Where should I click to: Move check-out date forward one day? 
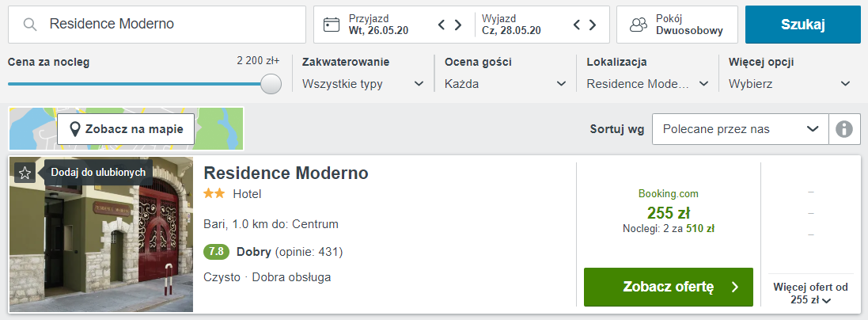[x=593, y=25]
